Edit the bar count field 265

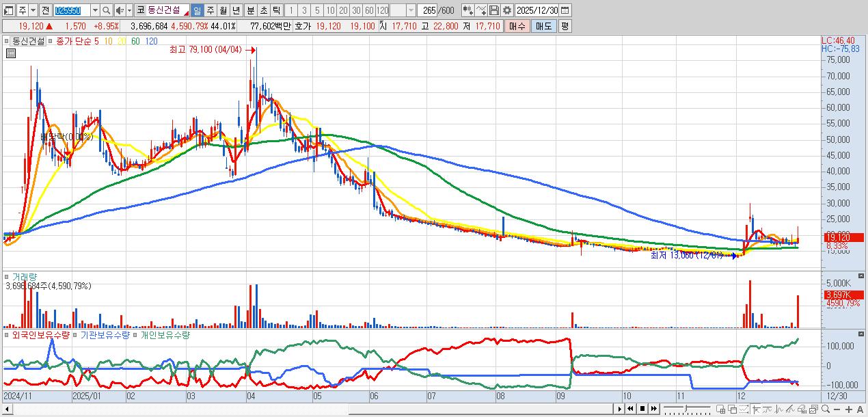click(x=429, y=10)
